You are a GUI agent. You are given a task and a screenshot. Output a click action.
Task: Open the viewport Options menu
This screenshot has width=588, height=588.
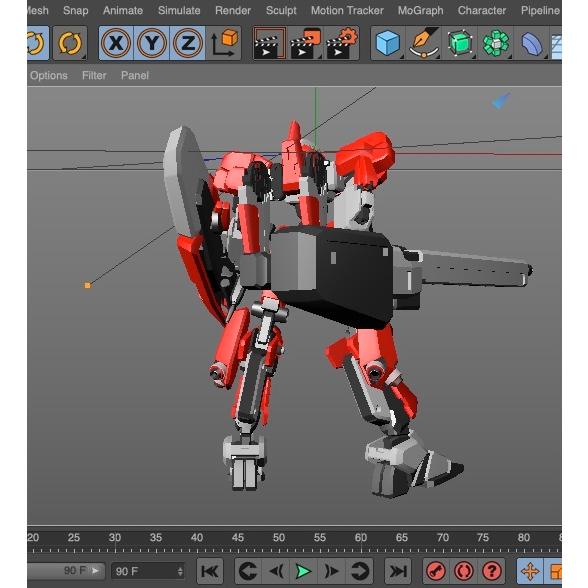click(x=49, y=75)
